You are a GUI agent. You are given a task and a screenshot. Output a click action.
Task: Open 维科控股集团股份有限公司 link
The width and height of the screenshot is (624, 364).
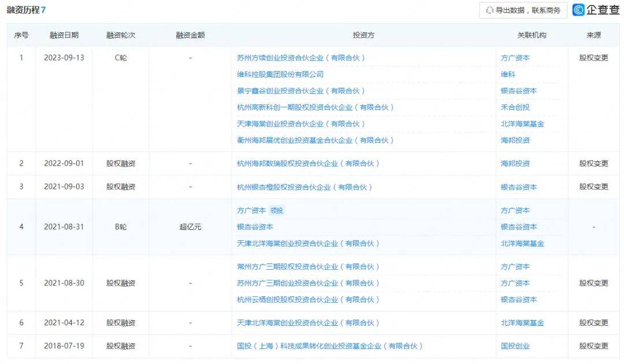(x=280, y=75)
